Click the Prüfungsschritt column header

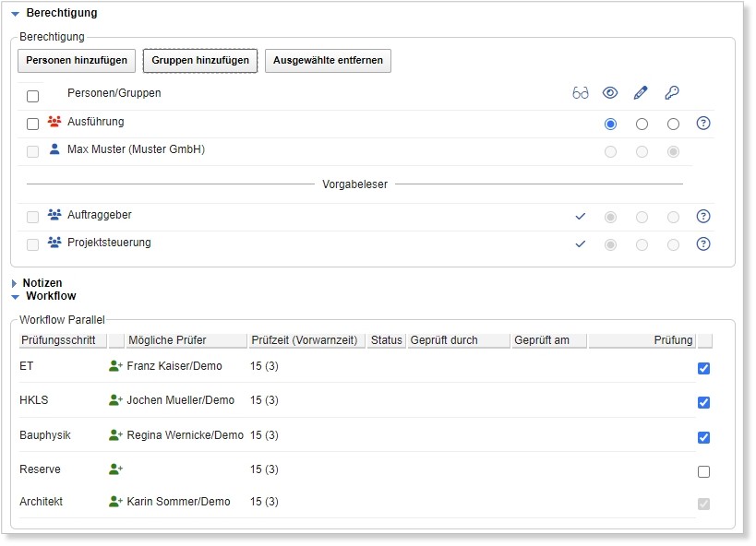[x=62, y=340]
